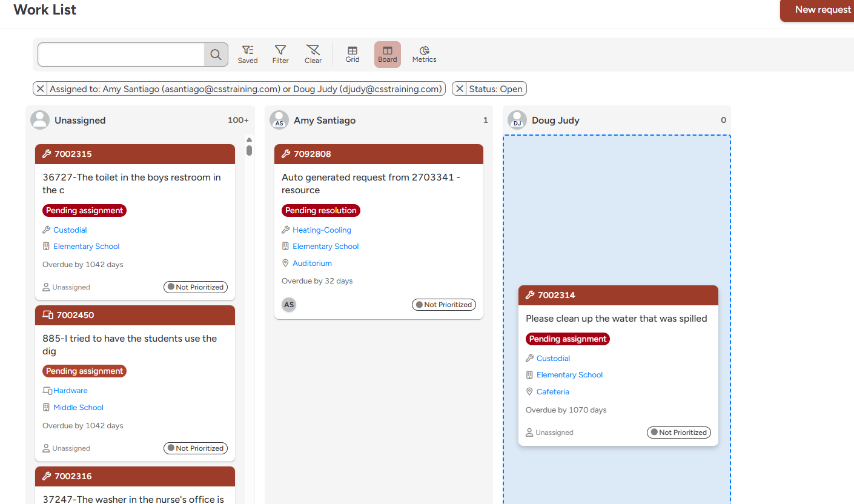
Task: Open the Metrics view
Action: pos(424,54)
